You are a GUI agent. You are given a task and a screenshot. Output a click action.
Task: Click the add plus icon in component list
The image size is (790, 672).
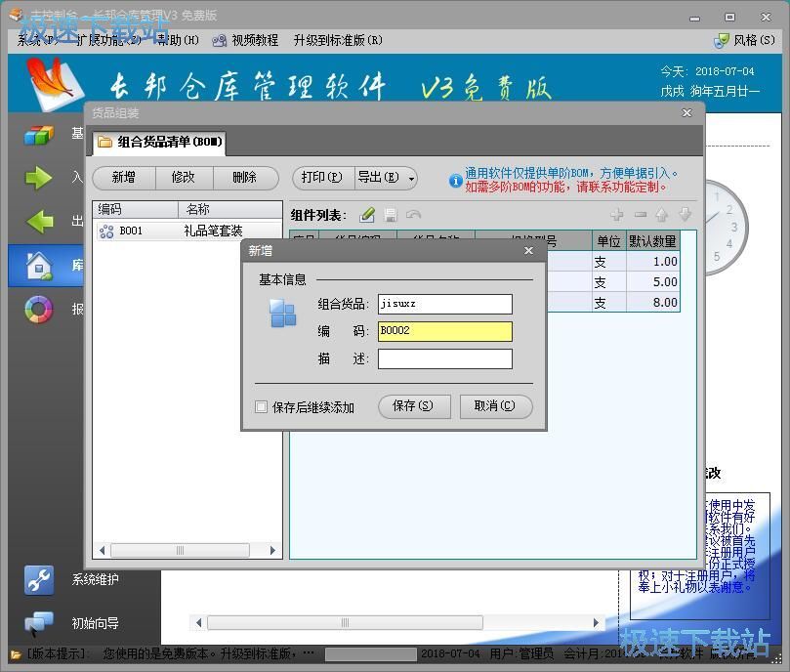coord(617,215)
